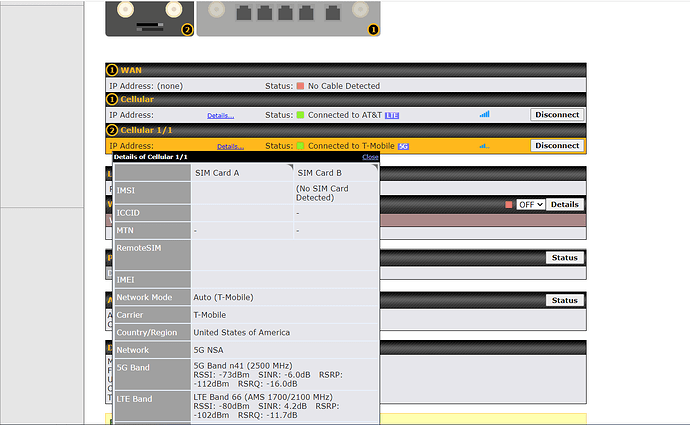Viewport: 690px width, 425px height.
Task: Click the 5G badge next to T-Mobile
Action: point(403,146)
